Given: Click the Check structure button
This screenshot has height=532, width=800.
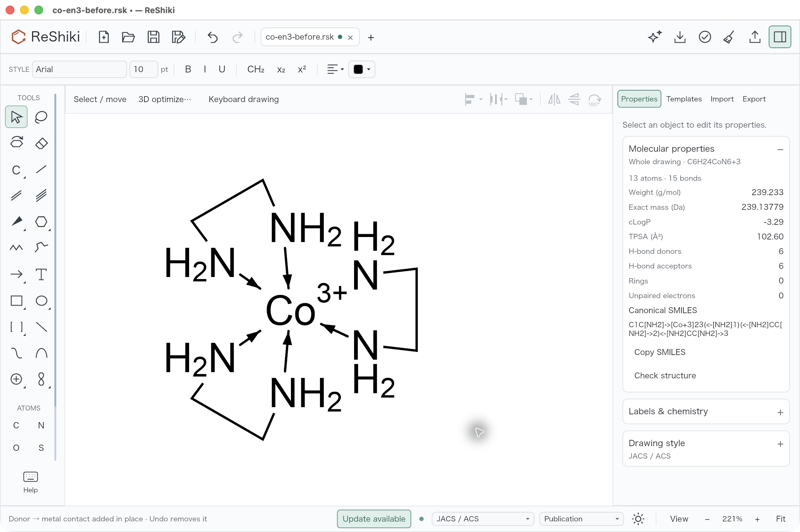Looking at the screenshot, I should point(665,376).
